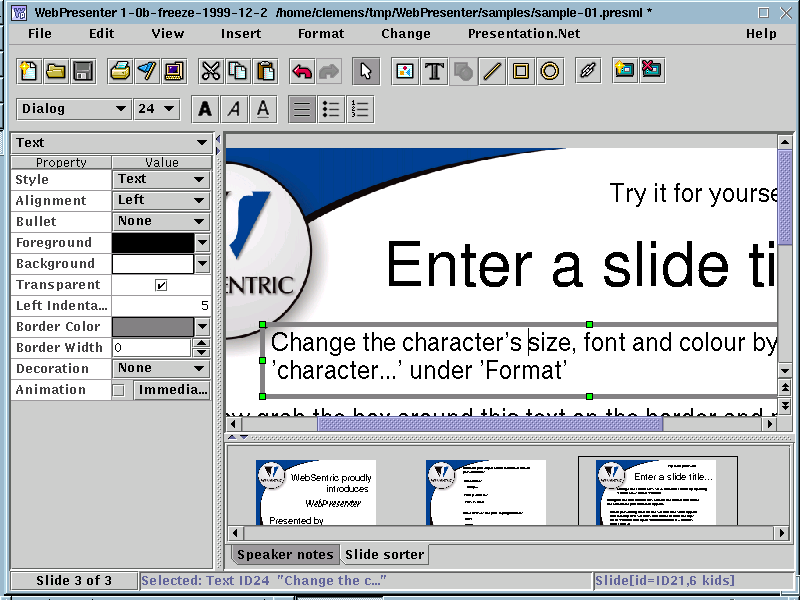The width and height of the screenshot is (800, 600).
Task: Open the Change menu
Action: click(x=406, y=34)
